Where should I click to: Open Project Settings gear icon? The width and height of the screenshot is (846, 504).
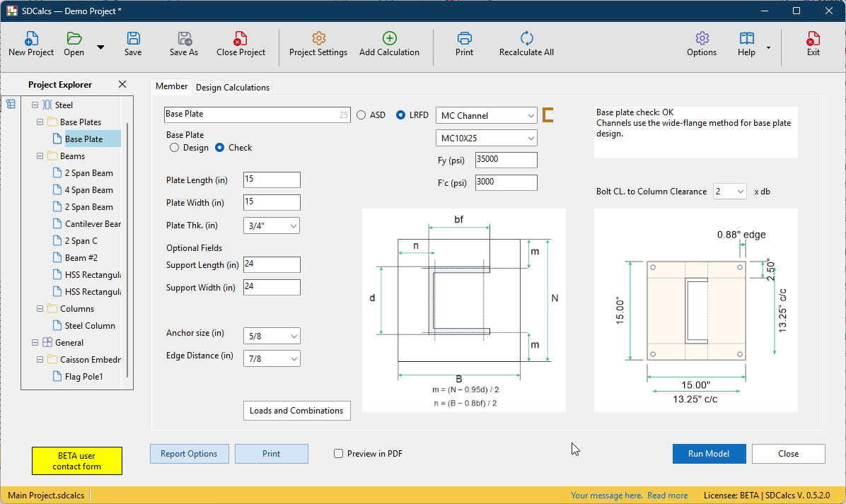318,39
